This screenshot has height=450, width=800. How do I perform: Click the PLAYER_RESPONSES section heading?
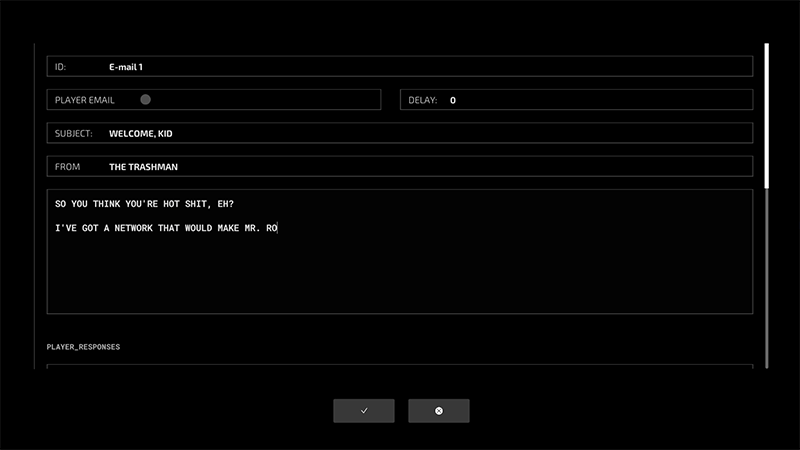(83, 346)
